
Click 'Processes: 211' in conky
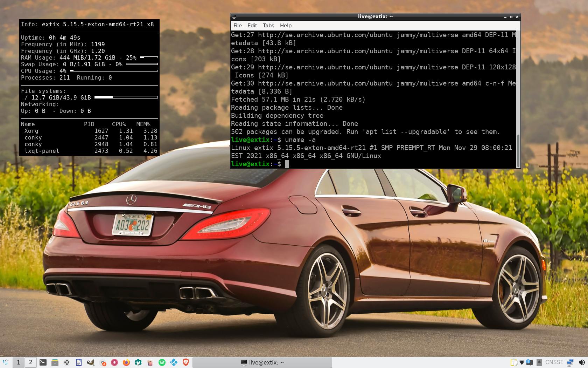point(45,77)
